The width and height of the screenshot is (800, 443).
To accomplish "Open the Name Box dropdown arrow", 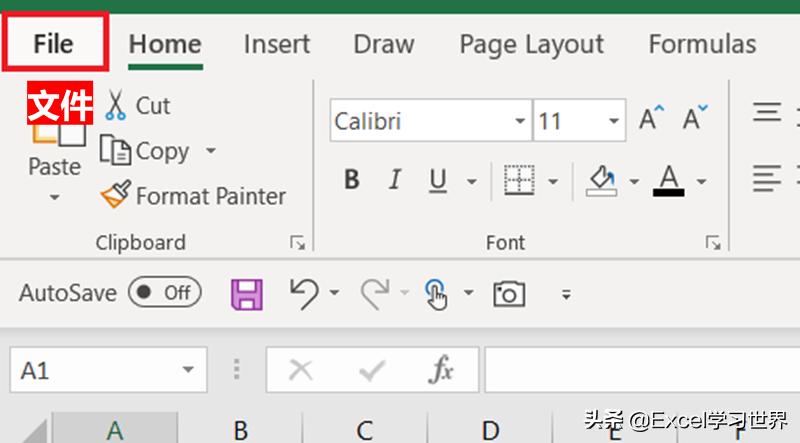I will tap(187, 371).
